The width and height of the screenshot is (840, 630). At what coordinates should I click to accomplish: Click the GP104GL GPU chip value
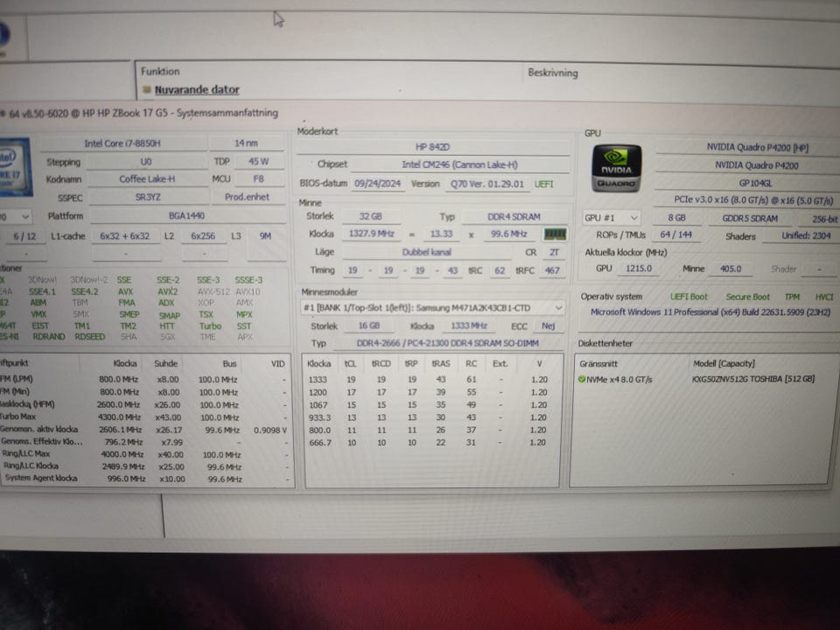[755, 183]
